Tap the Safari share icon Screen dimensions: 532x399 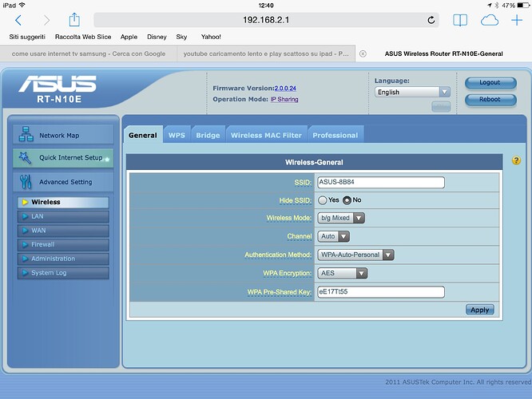[74, 19]
